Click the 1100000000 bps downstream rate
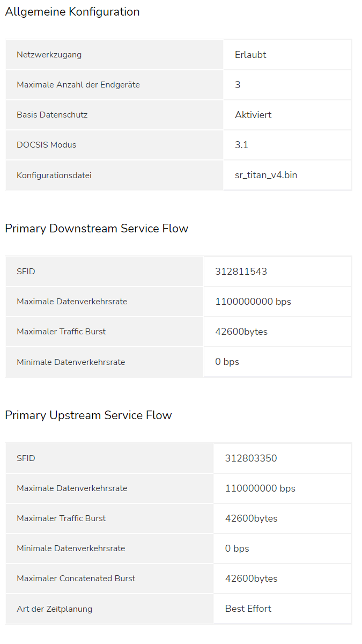362x644 pixels. point(253,302)
